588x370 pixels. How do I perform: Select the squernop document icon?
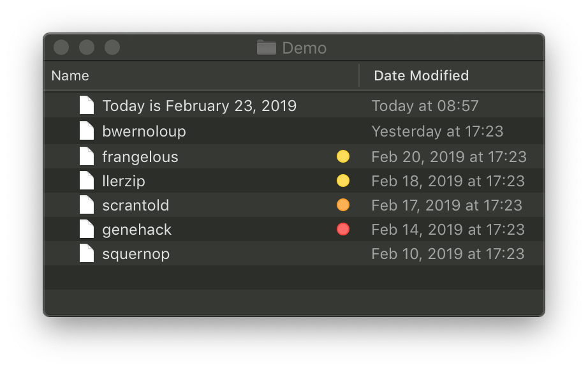(x=87, y=253)
